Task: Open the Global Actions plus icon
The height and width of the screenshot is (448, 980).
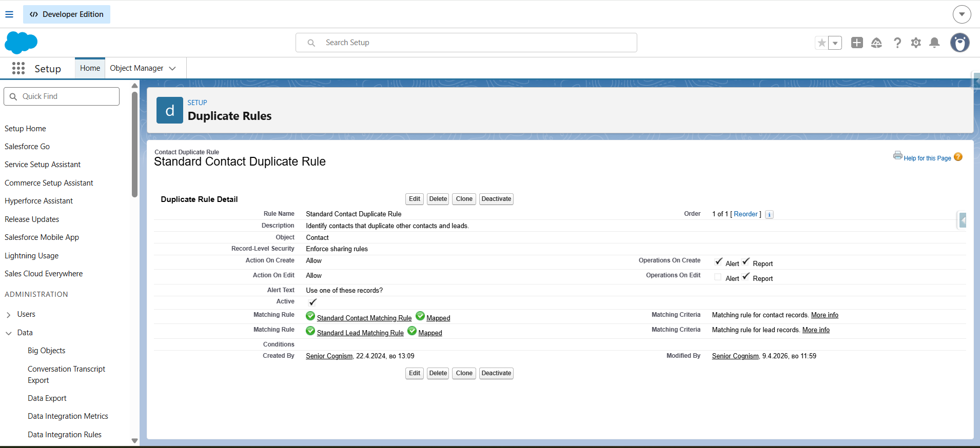Action: point(856,43)
